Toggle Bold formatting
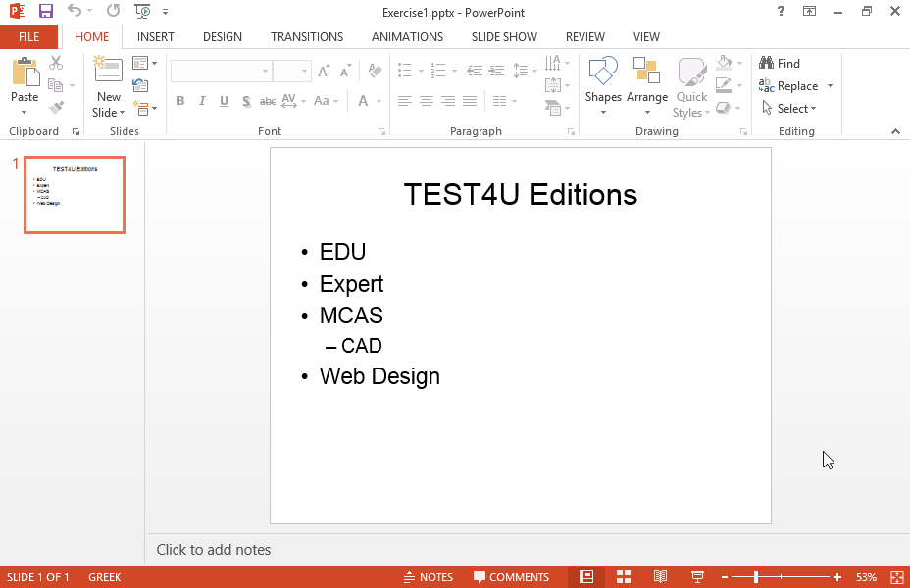 [180, 101]
